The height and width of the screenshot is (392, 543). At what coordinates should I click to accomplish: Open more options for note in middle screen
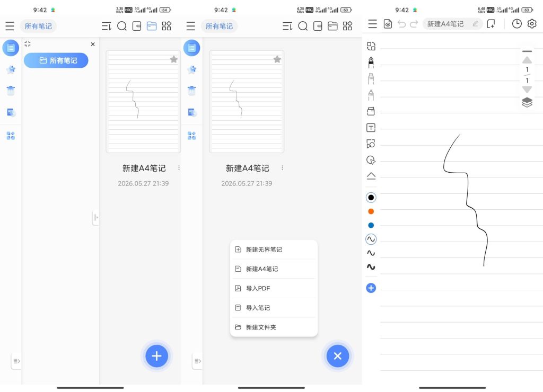(282, 168)
